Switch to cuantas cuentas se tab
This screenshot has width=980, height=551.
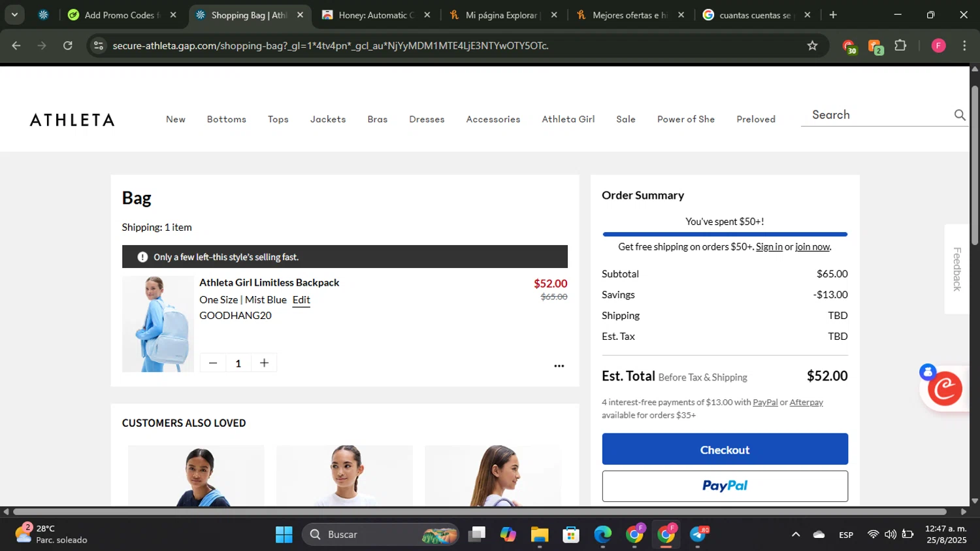tap(756, 15)
